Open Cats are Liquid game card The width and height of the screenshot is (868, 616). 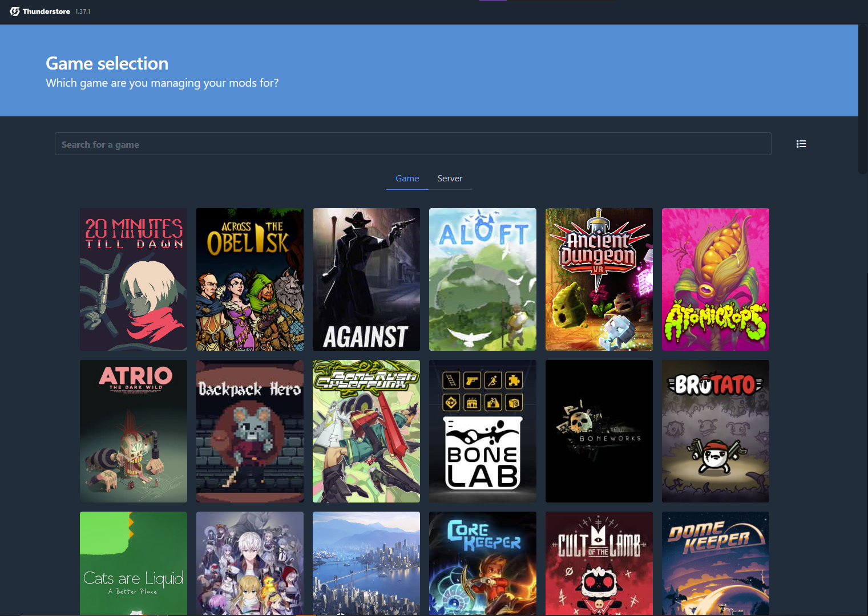point(134,564)
